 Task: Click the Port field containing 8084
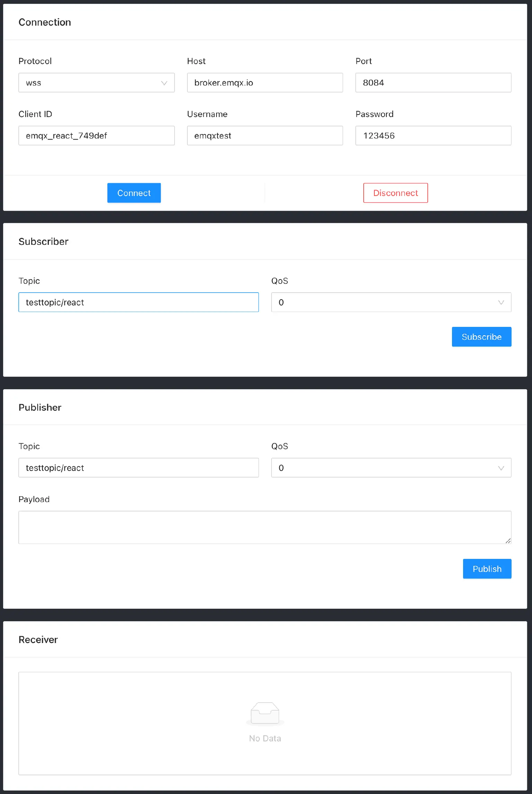[433, 82]
